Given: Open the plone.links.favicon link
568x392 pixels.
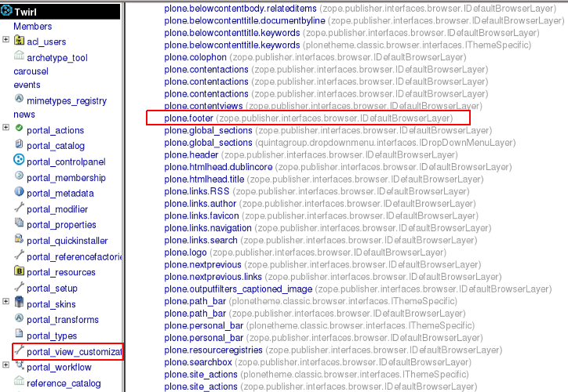Looking at the screenshot, I should [x=202, y=216].
